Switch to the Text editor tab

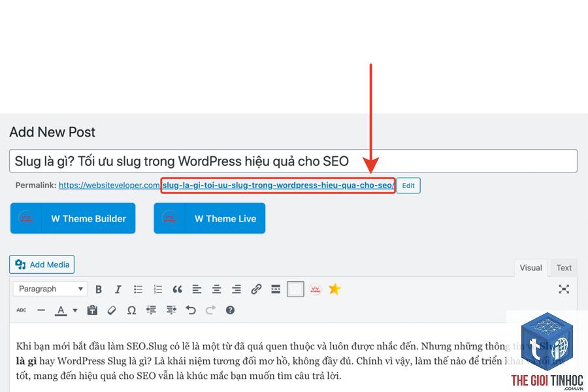click(x=564, y=268)
